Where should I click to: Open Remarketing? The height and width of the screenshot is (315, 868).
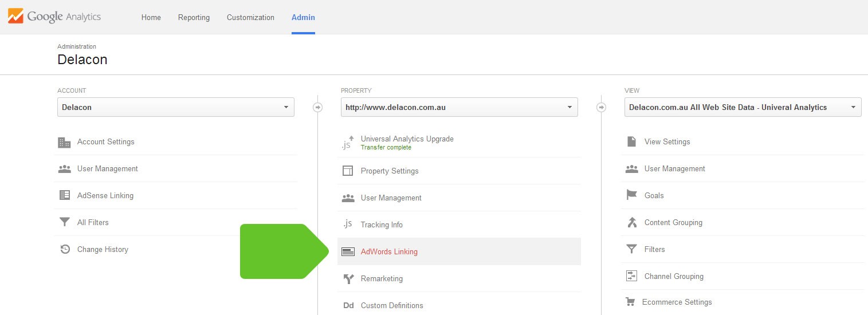point(382,278)
